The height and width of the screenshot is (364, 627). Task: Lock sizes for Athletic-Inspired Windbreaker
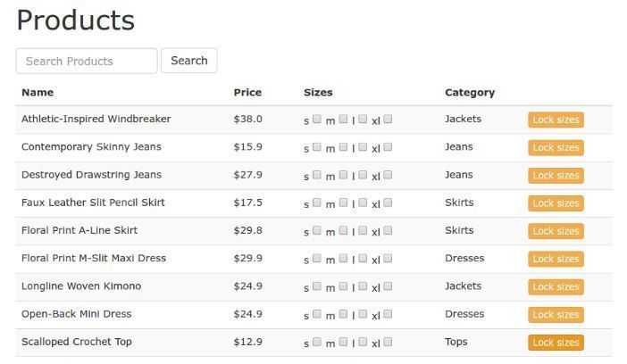(x=556, y=120)
